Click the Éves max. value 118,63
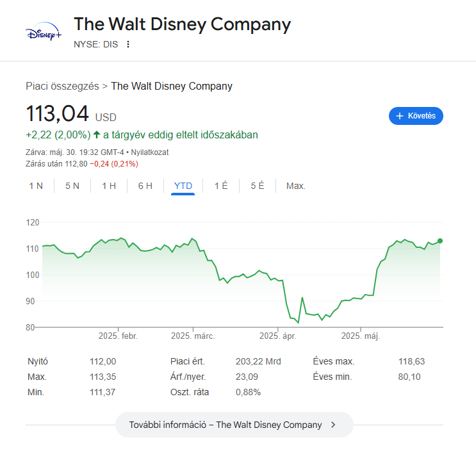The image size is (476, 449). pos(411,361)
